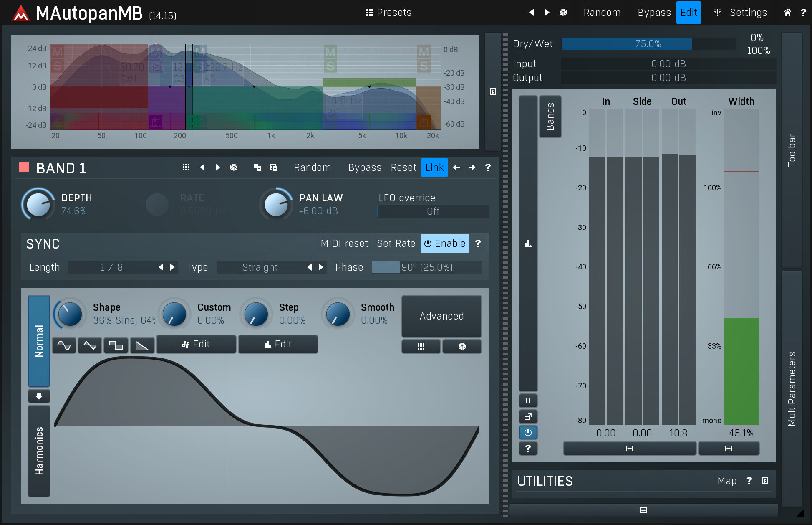
Task: Open the Band 1 presets grid icon
Action: point(186,167)
